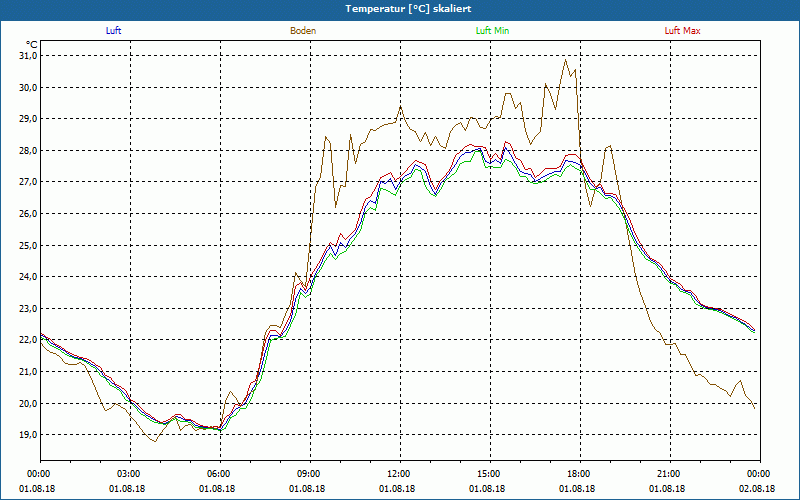Click the '30,0' y-axis label
800x500 pixels.
[28, 87]
